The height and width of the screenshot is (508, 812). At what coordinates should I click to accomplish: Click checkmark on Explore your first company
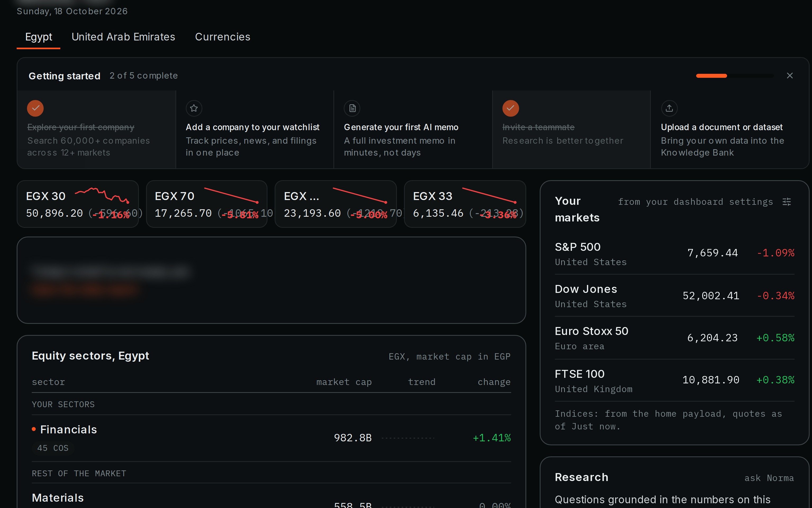[x=35, y=108]
